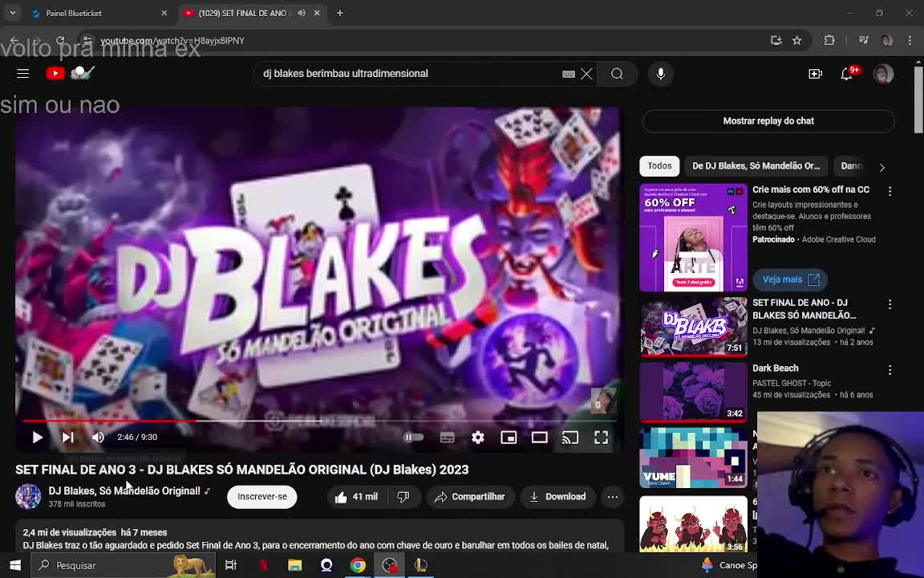Open the Chrome three-dot menu

point(910,41)
